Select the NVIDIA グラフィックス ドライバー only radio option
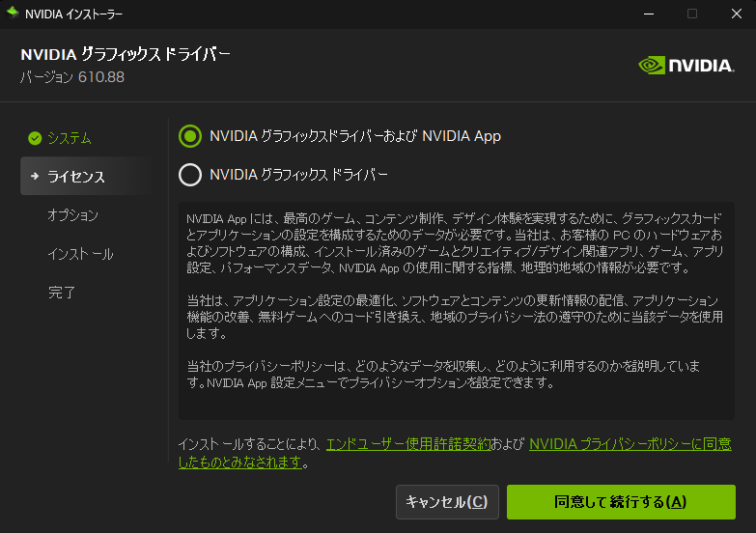Image resolution: width=756 pixels, height=533 pixels. pyautogui.click(x=190, y=175)
